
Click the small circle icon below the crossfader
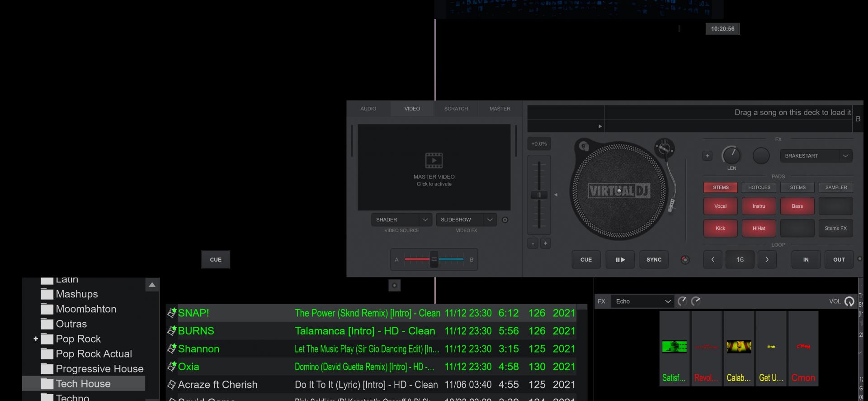394,285
